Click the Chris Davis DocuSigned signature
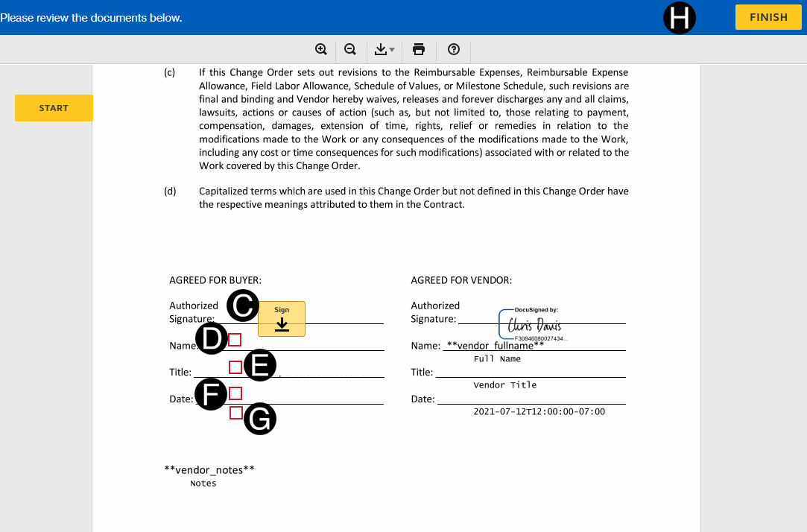This screenshot has height=532, width=807. click(534, 325)
